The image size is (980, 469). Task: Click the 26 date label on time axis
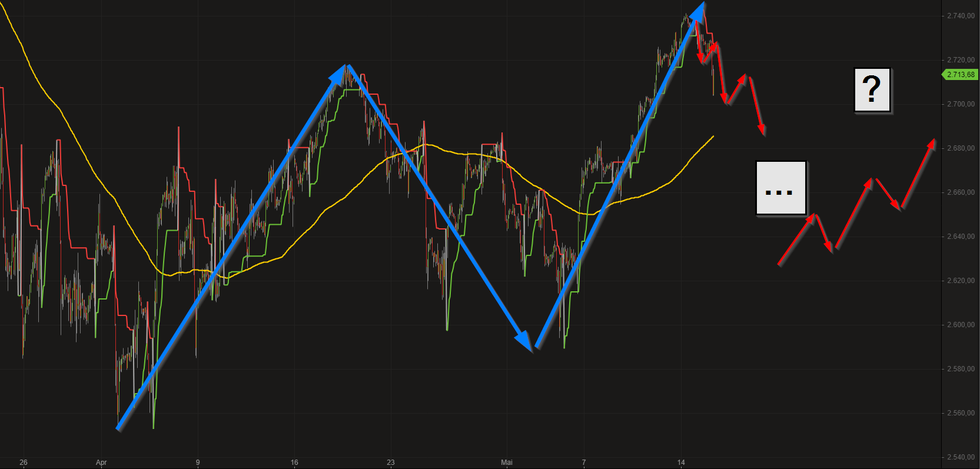(x=24, y=463)
